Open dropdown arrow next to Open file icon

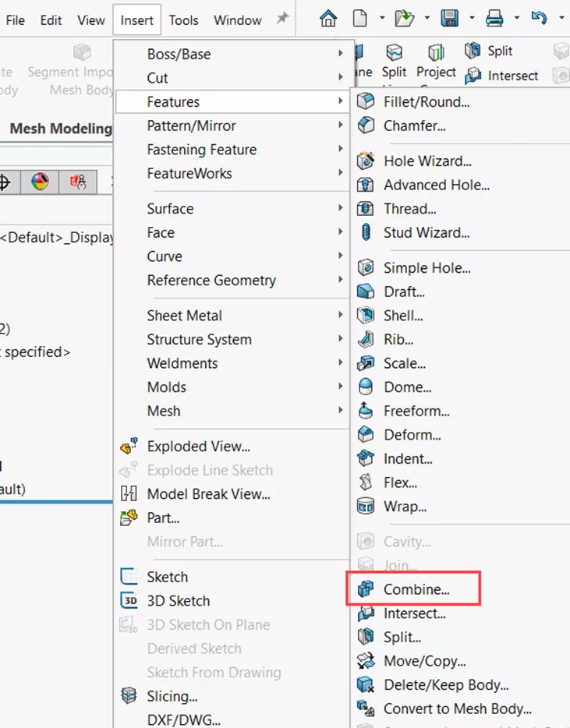click(425, 19)
